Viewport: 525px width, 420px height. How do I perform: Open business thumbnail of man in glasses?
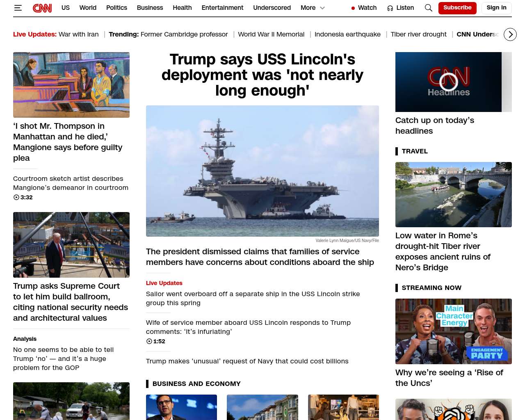click(181, 407)
